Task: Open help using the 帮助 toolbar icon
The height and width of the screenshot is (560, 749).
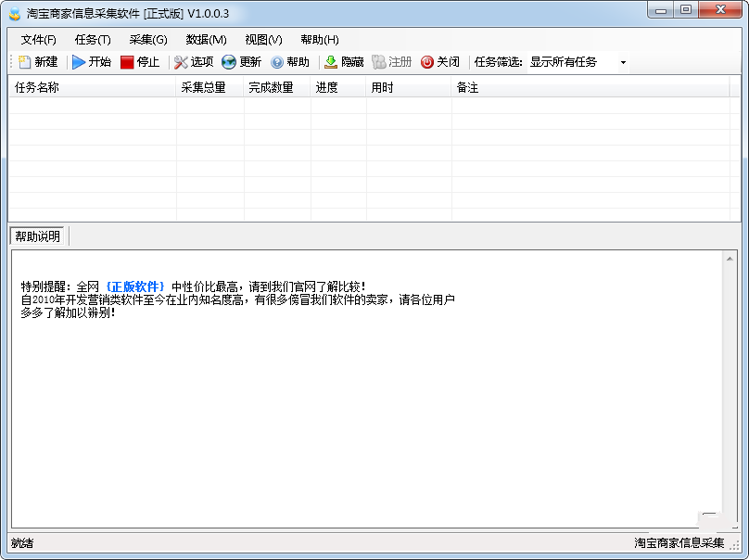Action: click(292, 62)
